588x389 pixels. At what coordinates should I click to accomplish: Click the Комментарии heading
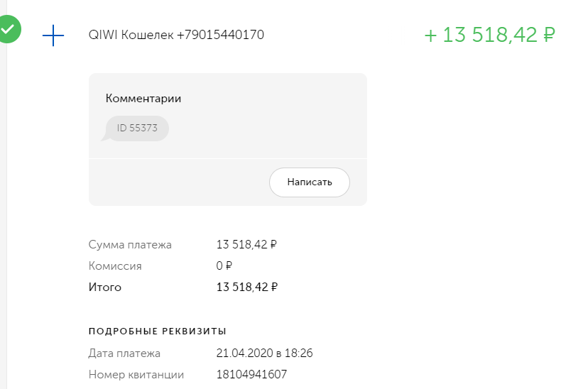pyautogui.click(x=143, y=99)
